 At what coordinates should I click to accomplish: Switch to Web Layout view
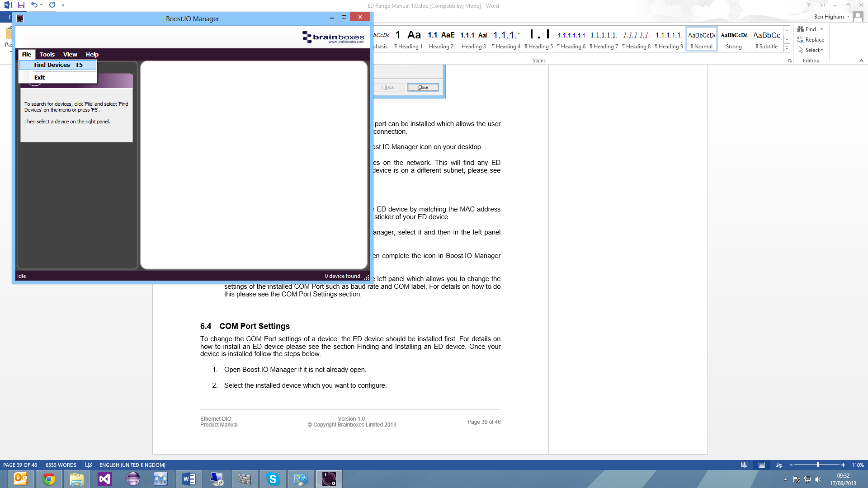pyautogui.click(x=778, y=465)
